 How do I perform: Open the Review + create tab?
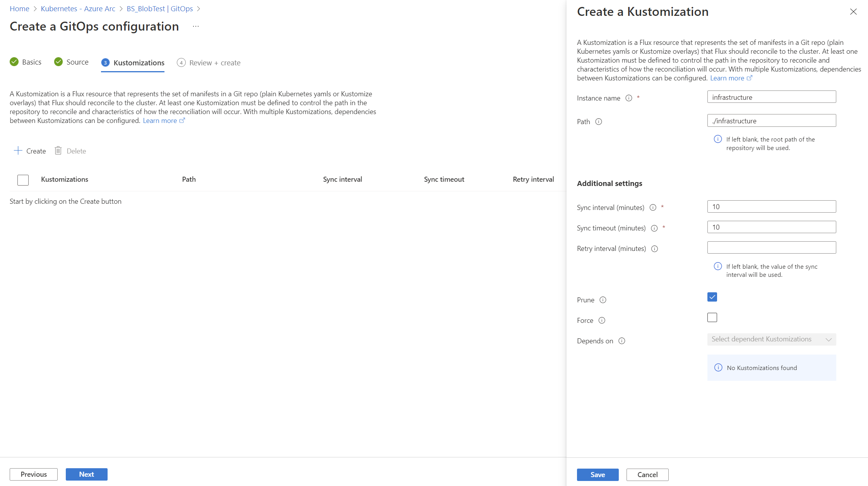[x=209, y=63]
